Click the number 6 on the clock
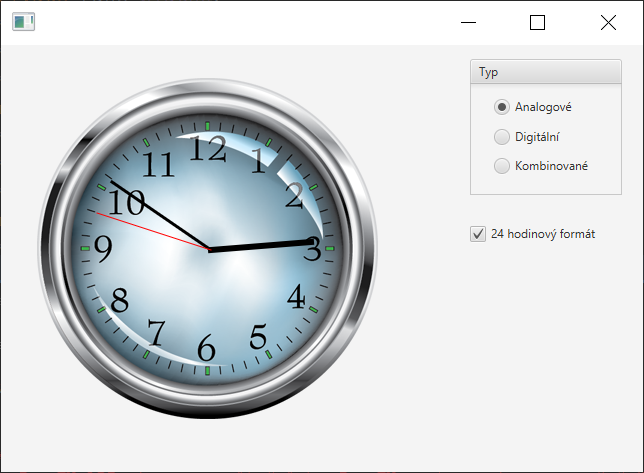This screenshot has width=644, height=473. click(206, 348)
